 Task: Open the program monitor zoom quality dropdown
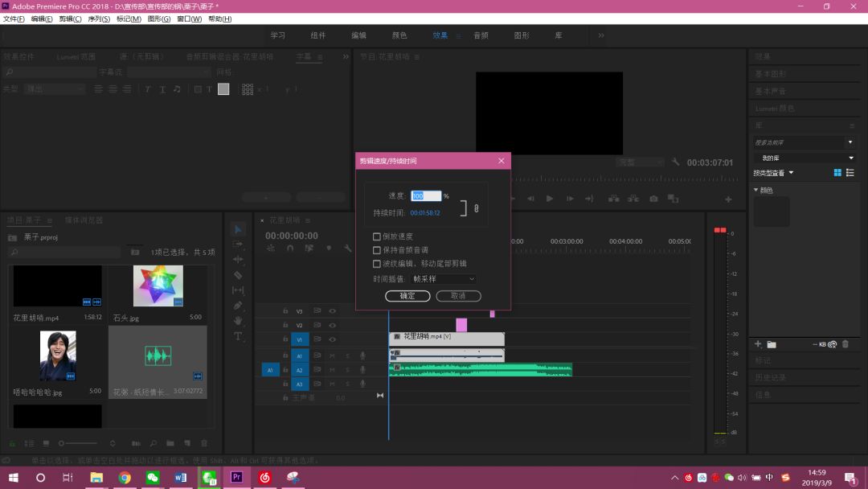pos(641,162)
